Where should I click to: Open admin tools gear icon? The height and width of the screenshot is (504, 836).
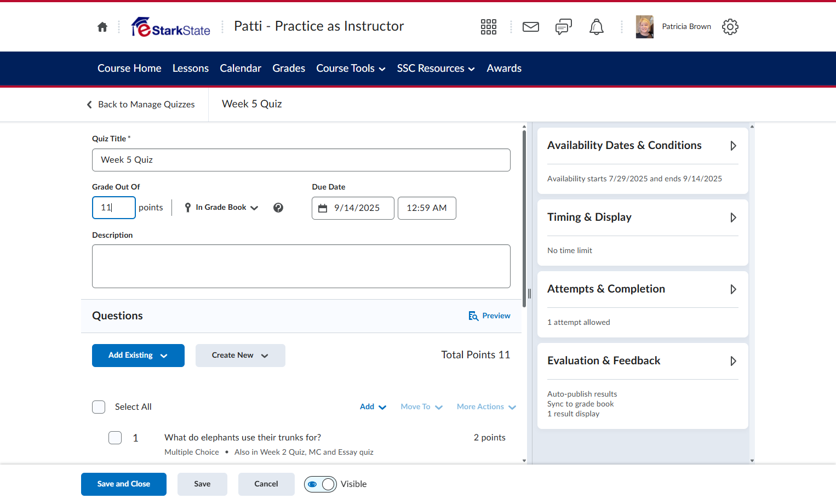coord(730,27)
